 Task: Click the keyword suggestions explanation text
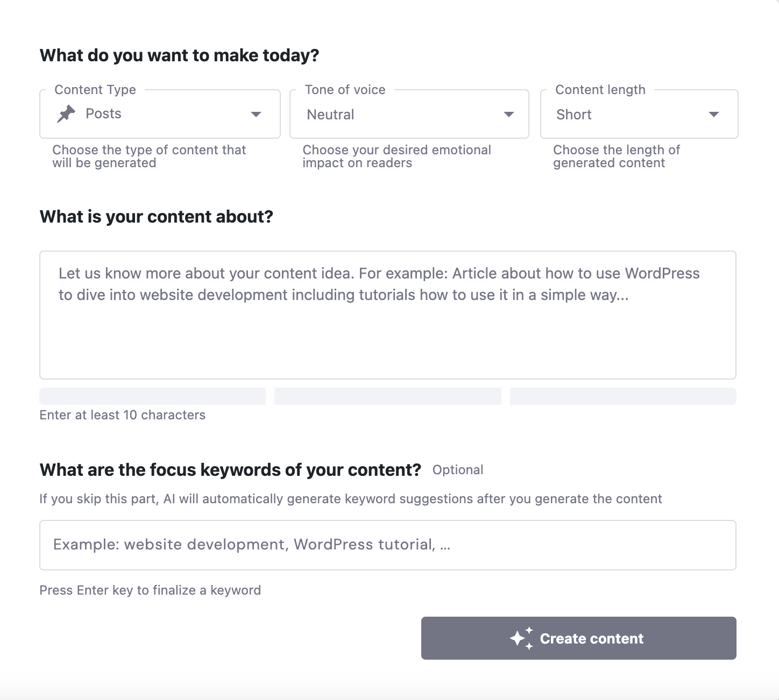pos(350,498)
